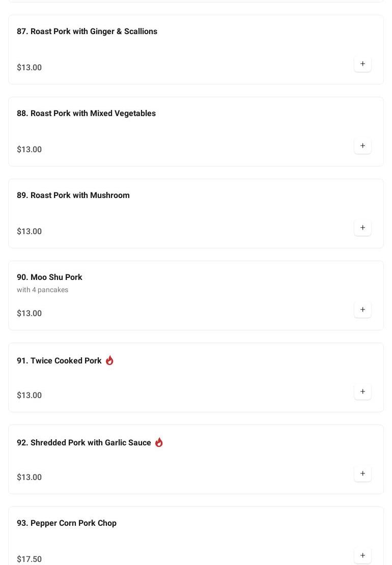The image size is (392, 565).
Task: Click the $17.50 Pork Chop price
Action: [x=30, y=559]
